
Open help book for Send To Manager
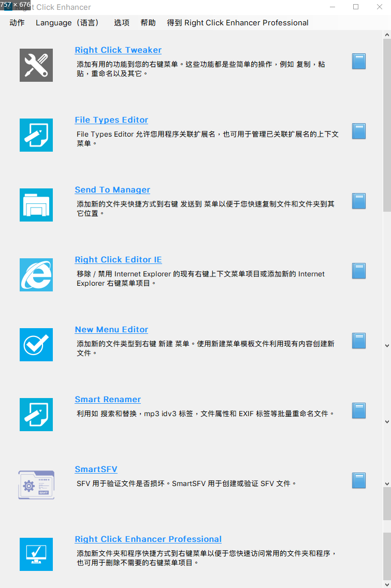[x=359, y=201]
